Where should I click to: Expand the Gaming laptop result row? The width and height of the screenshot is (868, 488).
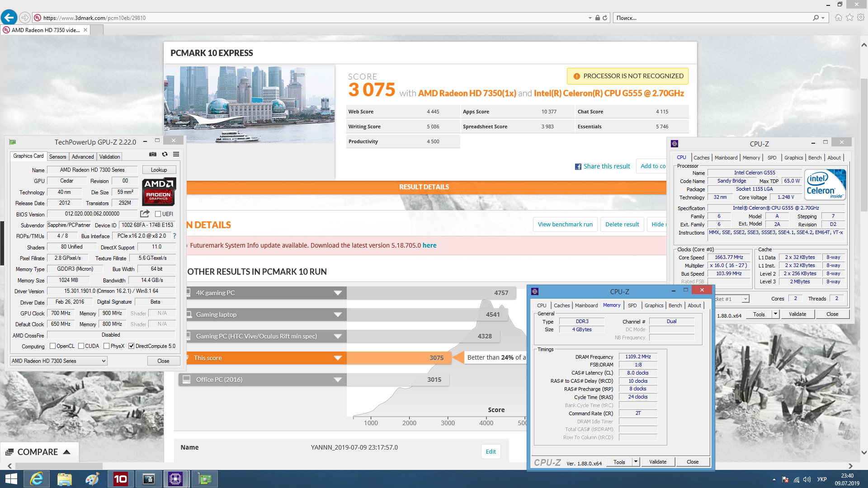337,314
